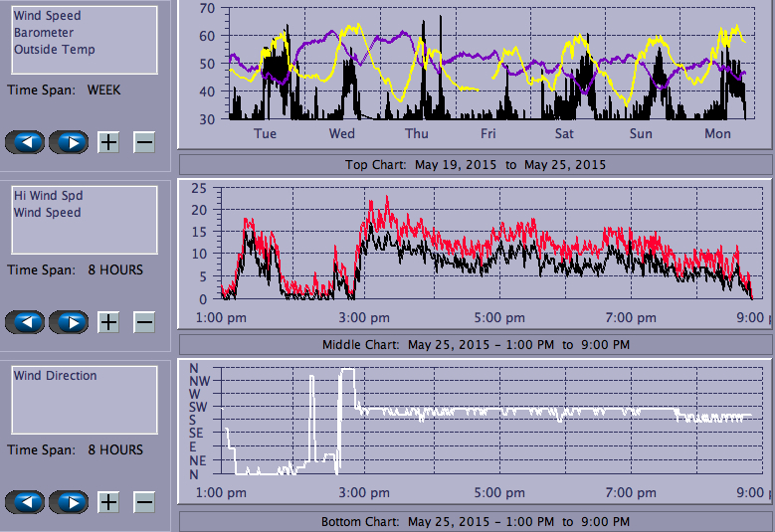
Task: Increase time span of the bottom chart
Action: pos(108,502)
